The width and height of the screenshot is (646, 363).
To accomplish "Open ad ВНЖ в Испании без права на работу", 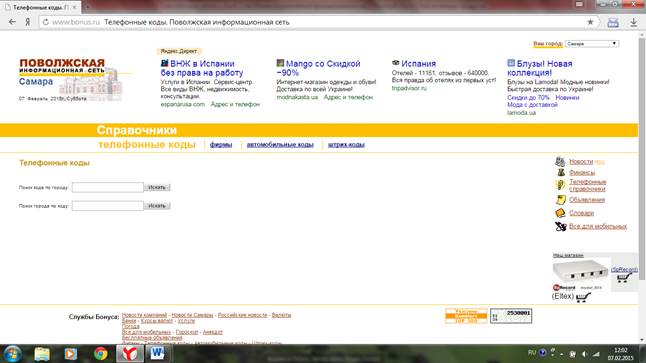I will 202,68.
